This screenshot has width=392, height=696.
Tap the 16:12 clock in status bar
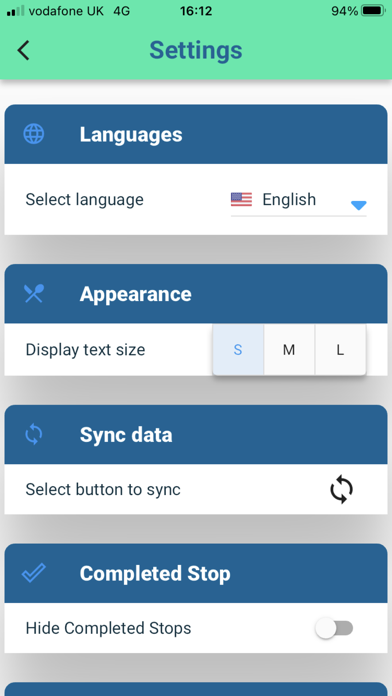(x=196, y=11)
